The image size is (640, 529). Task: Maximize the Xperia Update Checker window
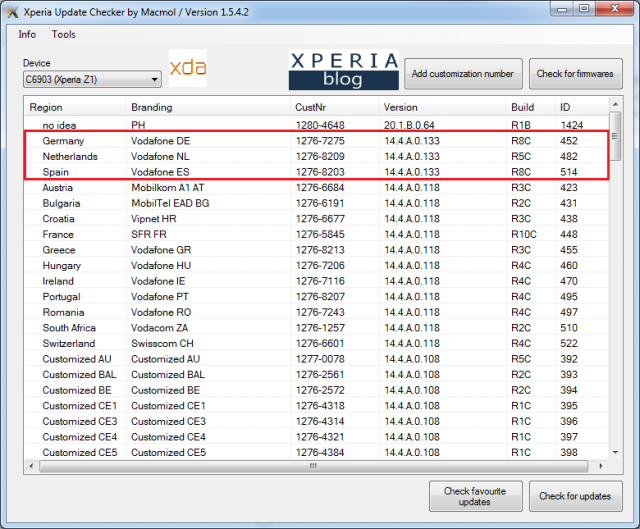pyautogui.click(x=584, y=9)
